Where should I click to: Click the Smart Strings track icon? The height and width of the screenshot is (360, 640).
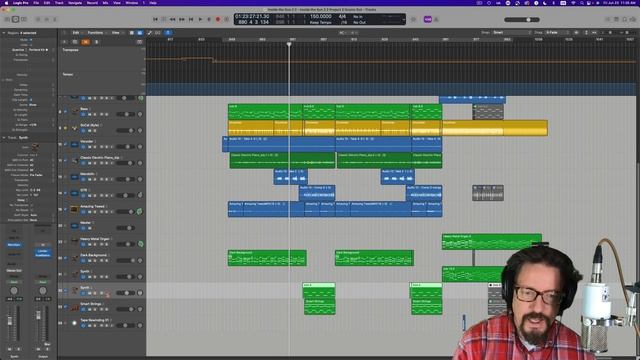[75, 307]
